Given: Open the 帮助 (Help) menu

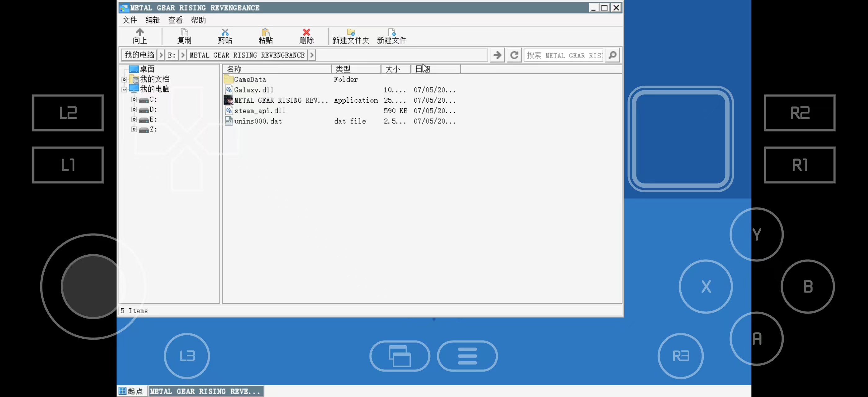Looking at the screenshot, I should coord(198,20).
